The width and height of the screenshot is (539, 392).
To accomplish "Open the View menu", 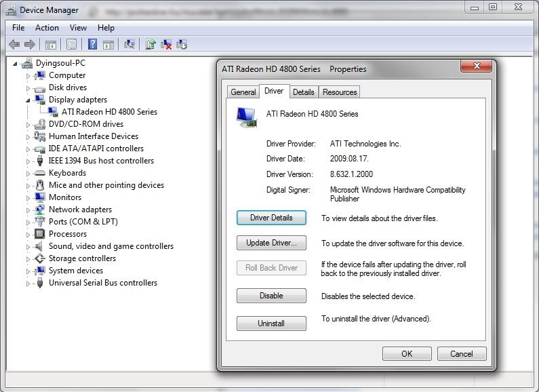I will pyautogui.click(x=79, y=28).
